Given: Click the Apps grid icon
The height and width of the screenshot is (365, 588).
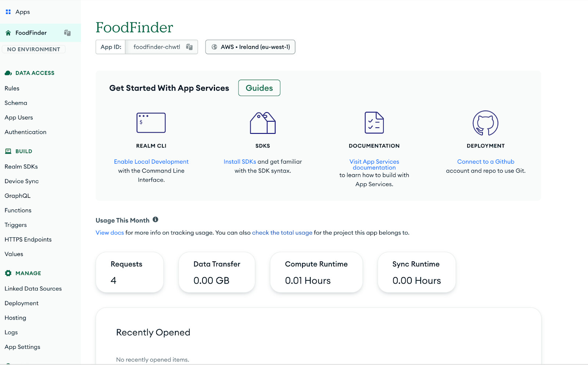Looking at the screenshot, I should pos(8,12).
